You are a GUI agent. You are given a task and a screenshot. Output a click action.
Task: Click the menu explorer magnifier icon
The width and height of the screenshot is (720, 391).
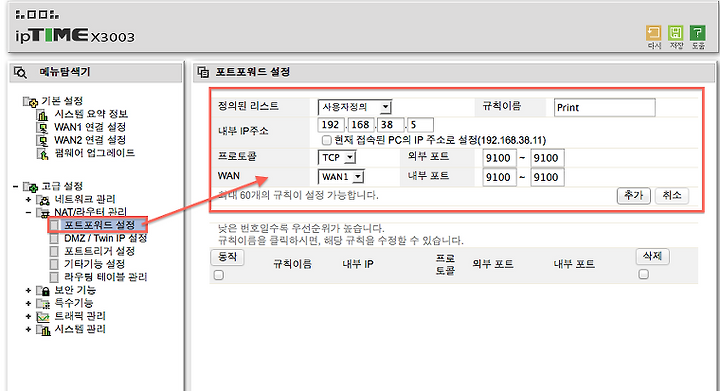[x=20, y=72]
